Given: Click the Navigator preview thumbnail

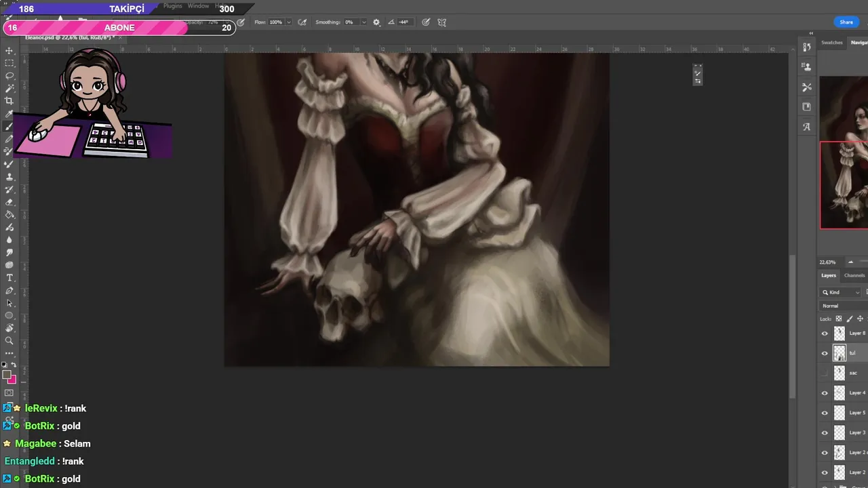Looking at the screenshot, I should pos(844,152).
